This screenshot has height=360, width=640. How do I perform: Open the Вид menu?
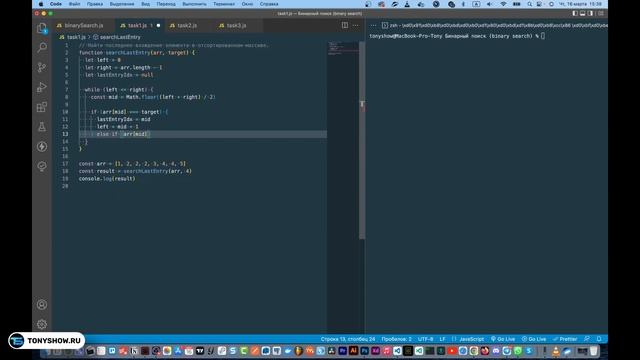coord(145,4)
